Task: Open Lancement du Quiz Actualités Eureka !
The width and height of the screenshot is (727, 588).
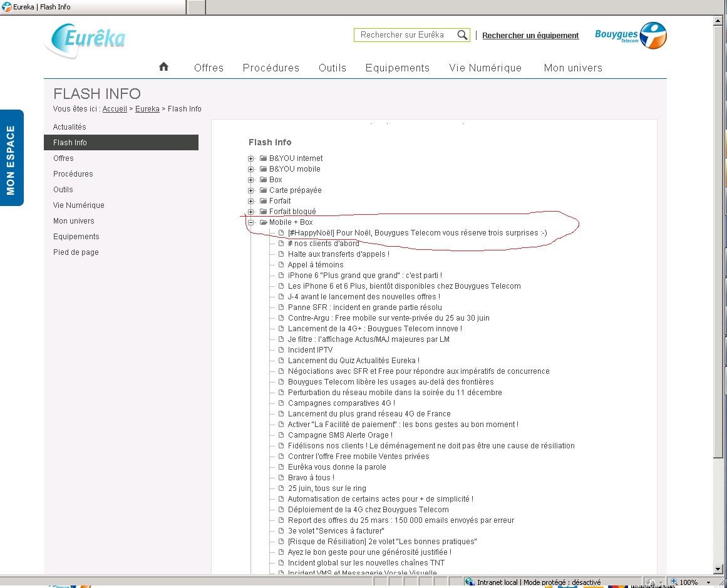Action: 353,361
